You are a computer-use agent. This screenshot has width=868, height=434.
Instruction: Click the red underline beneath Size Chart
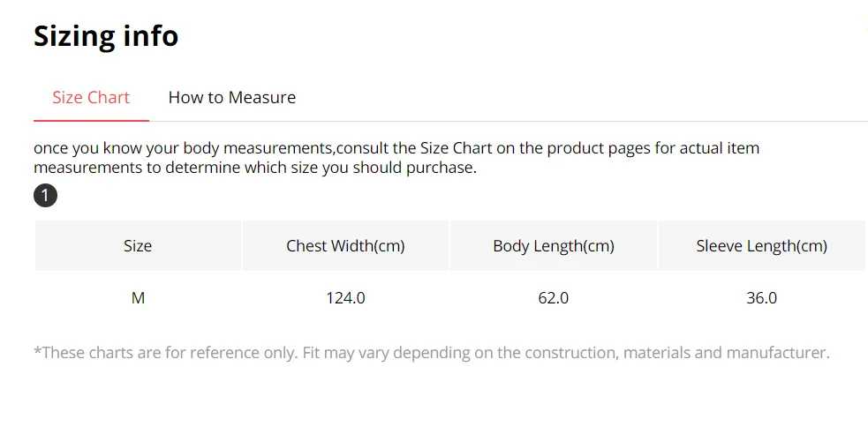[x=91, y=120]
